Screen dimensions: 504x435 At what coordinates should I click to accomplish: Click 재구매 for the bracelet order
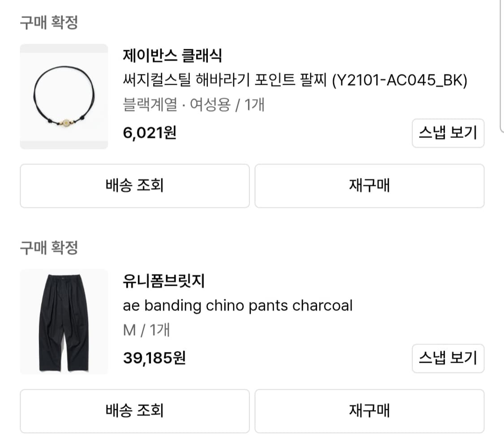[x=369, y=186]
